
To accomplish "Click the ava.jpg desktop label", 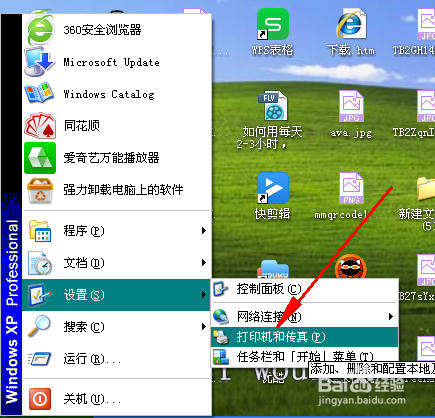I will tap(351, 133).
